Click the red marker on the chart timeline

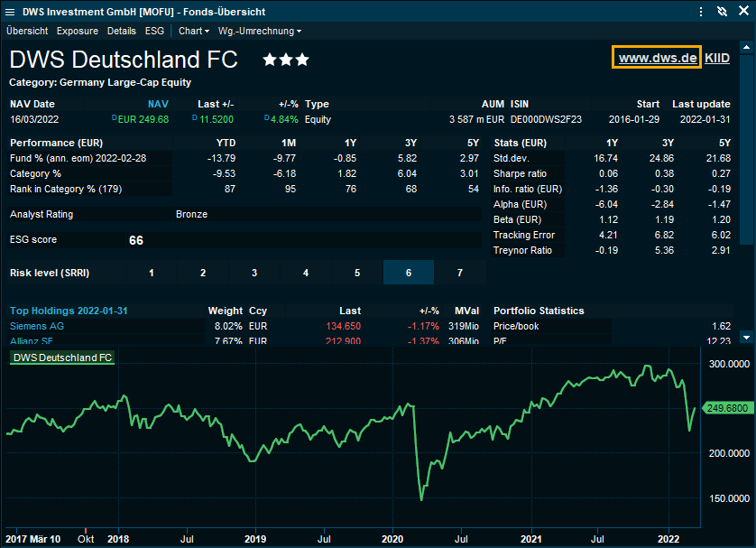86,530
